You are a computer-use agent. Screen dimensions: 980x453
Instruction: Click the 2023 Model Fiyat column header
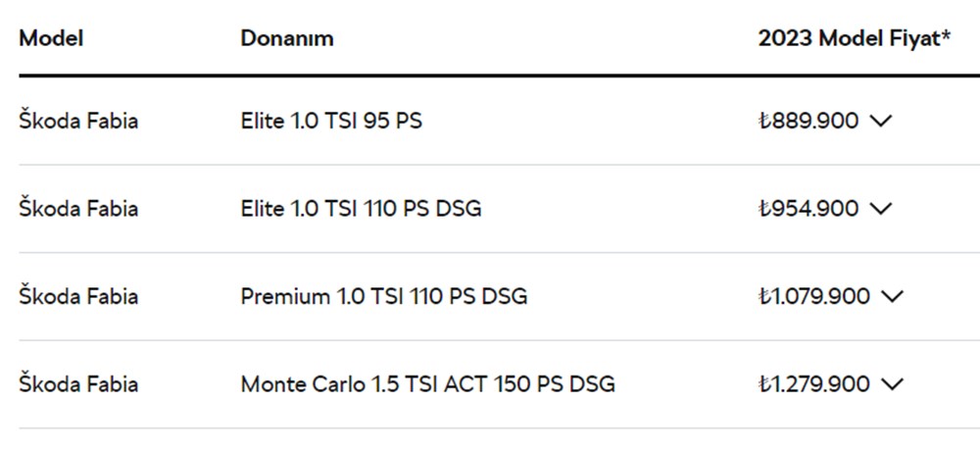click(849, 38)
